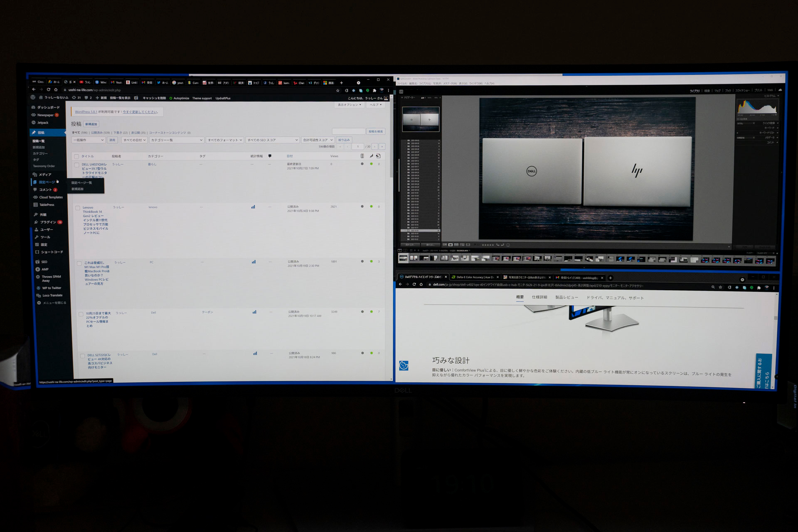798x532 pixels.
Task: Select the Lightroom Navigator preview thumbnail
Action: click(421, 119)
